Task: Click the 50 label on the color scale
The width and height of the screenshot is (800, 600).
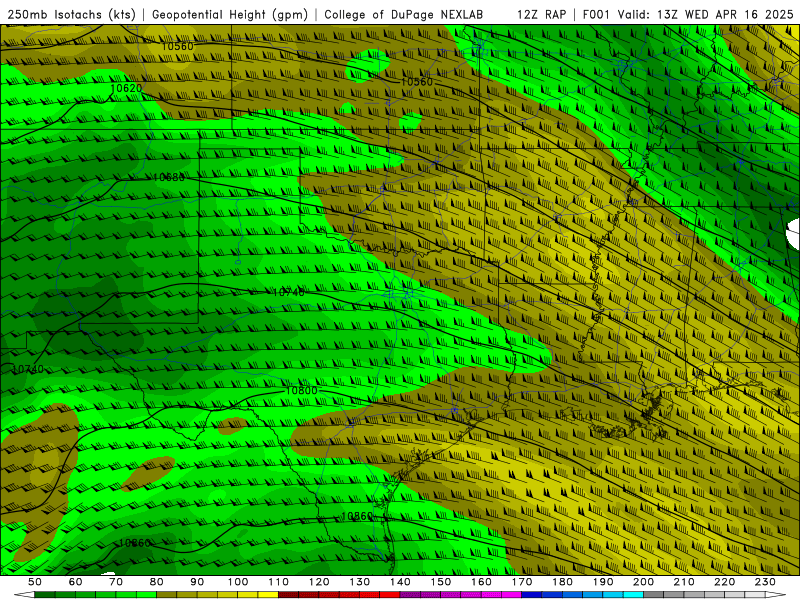Action: 35,582
